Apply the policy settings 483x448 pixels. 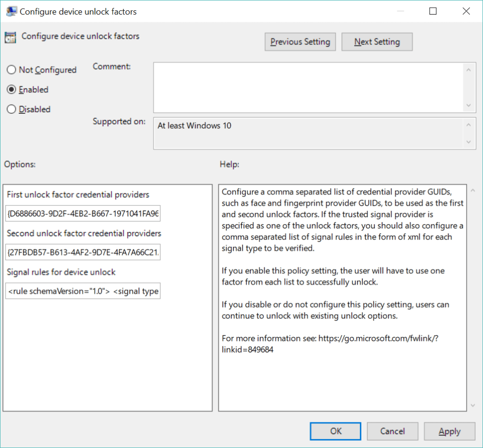(449, 431)
